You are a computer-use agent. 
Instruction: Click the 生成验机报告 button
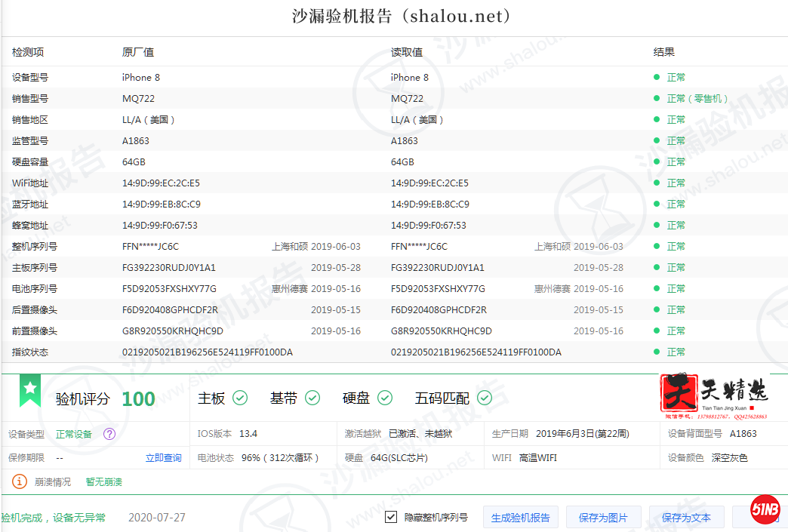pyautogui.click(x=521, y=518)
